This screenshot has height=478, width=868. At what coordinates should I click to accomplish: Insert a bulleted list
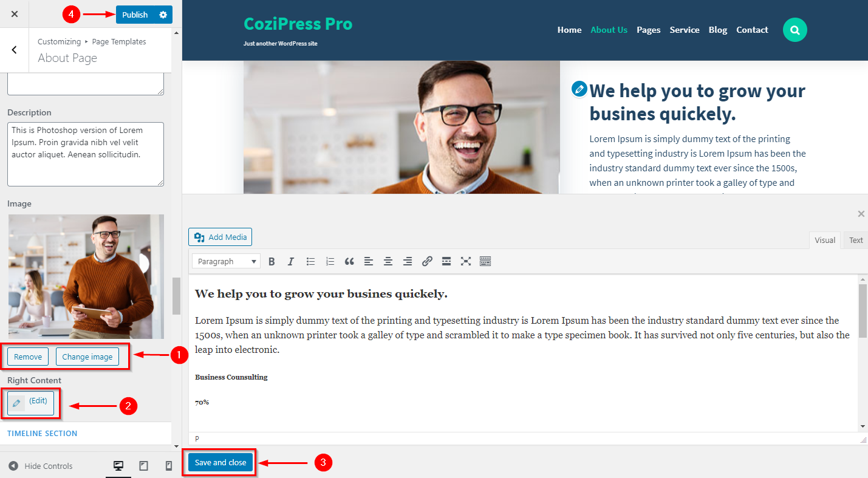[x=310, y=261]
